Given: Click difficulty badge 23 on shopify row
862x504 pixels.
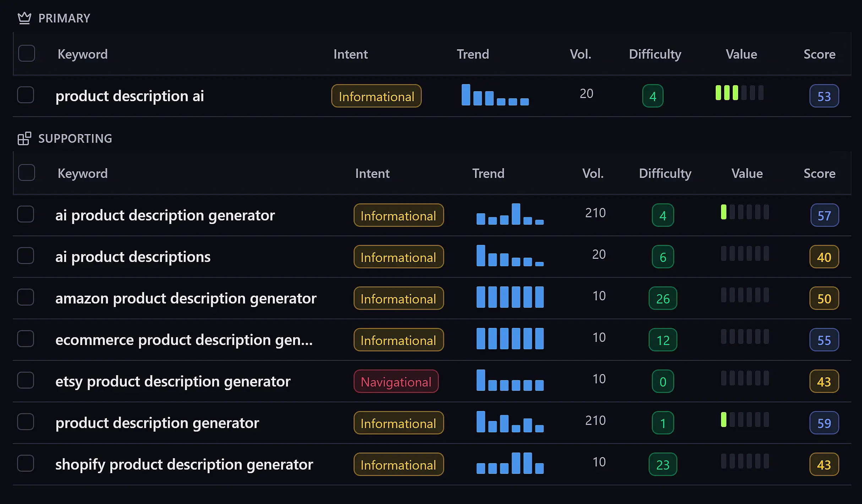Looking at the screenshot, I should (x=663, y=465).
